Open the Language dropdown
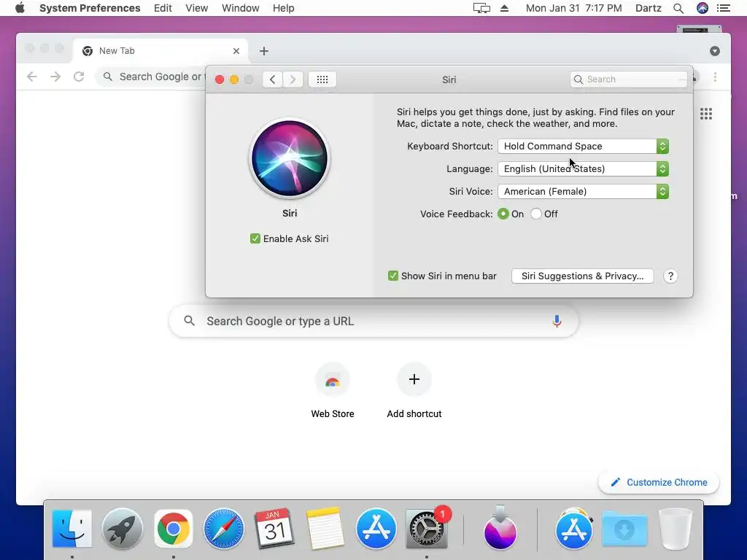747x560 pixels. tap(583, 168)
